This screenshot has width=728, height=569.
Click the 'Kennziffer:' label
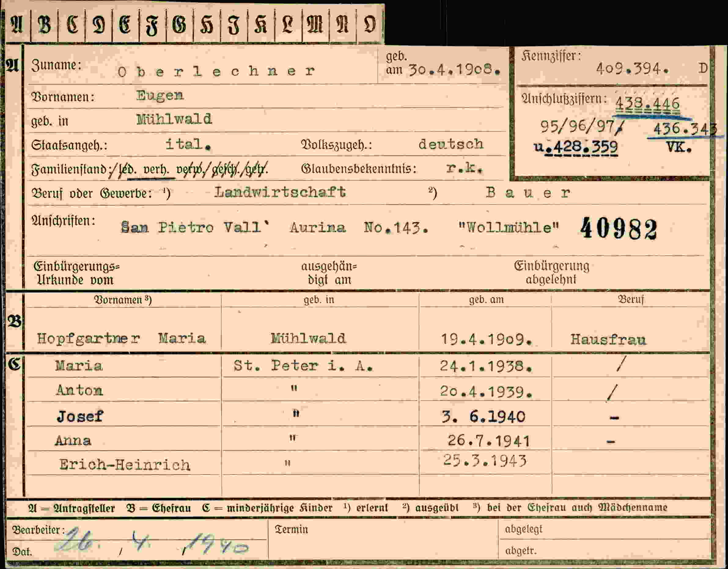[x=551, y=56]
